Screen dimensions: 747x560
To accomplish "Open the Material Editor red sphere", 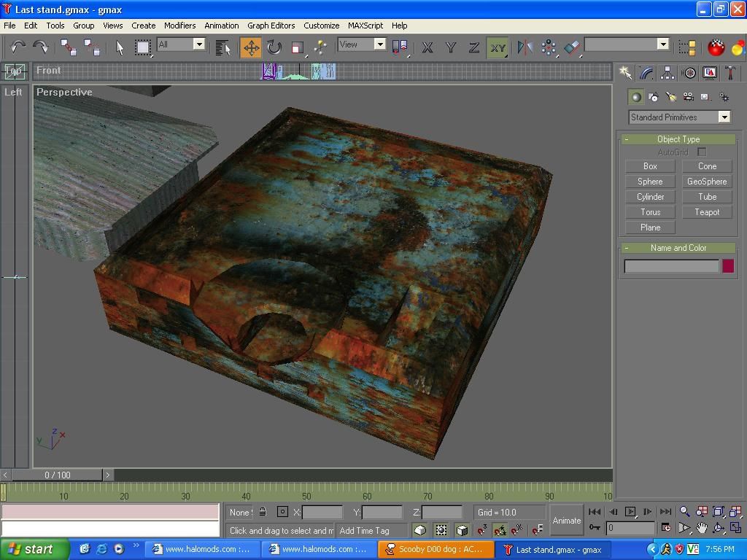I will (716, 47).
